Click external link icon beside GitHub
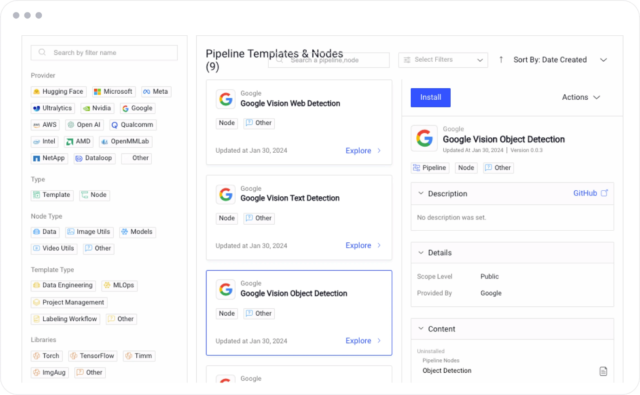Viewport: 640px width, 395px height. [604, 193]
